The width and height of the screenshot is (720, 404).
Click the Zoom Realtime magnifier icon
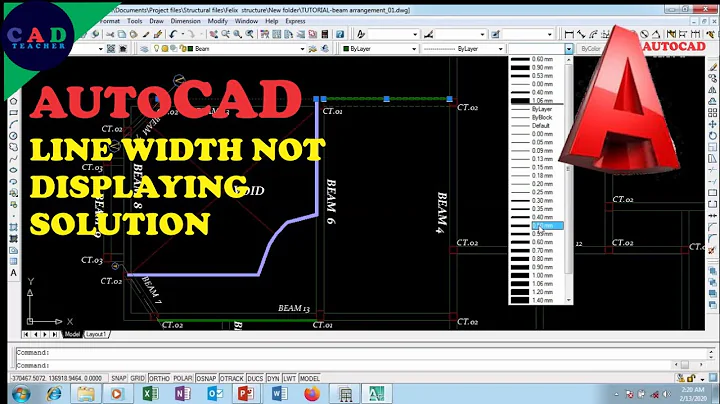click(x=225, y=34)
